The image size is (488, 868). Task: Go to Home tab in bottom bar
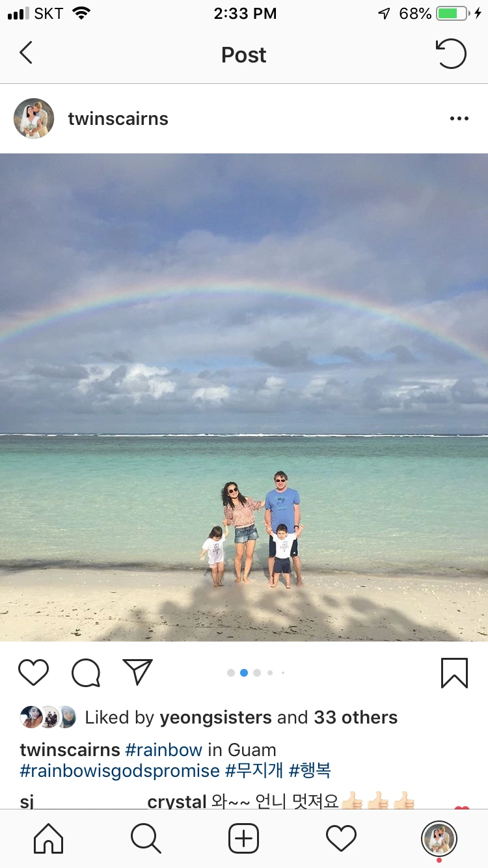49,838
